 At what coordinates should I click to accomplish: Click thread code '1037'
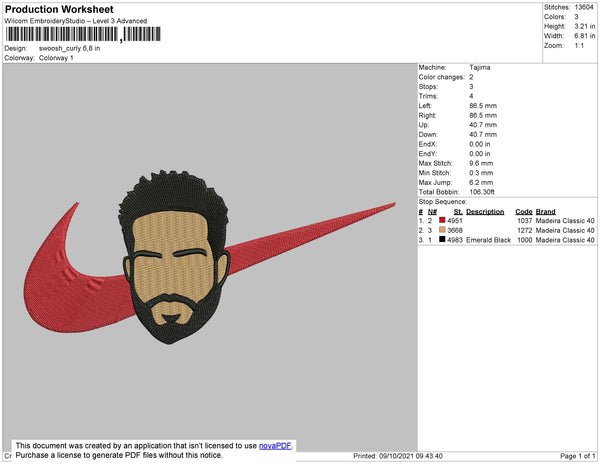[x=525, y=221]
